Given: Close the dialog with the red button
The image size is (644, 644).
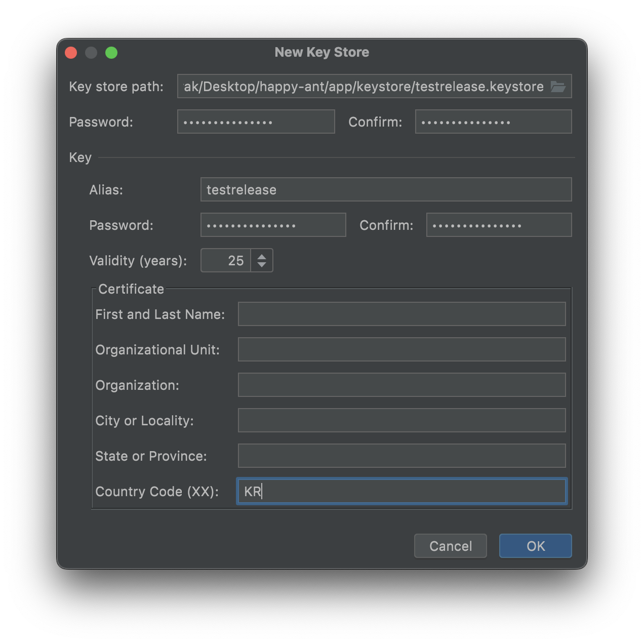Looking at the screenshot, I should click(71, 53).
